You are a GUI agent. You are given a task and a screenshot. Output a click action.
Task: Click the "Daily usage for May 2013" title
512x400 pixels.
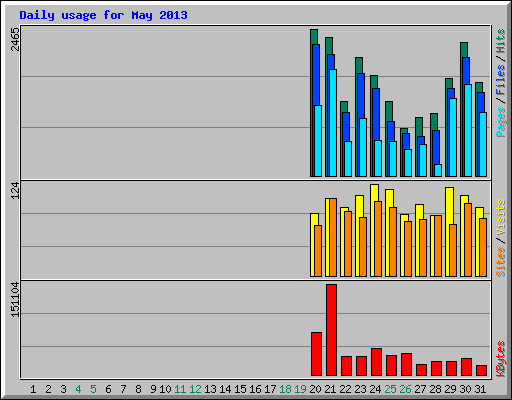[x=103, y=15]
